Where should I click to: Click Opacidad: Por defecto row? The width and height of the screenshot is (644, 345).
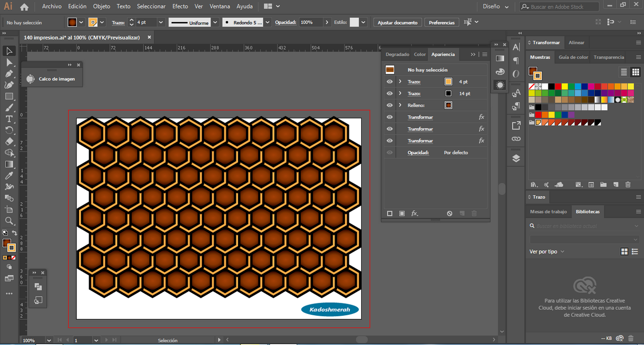[x=436, y=153]
